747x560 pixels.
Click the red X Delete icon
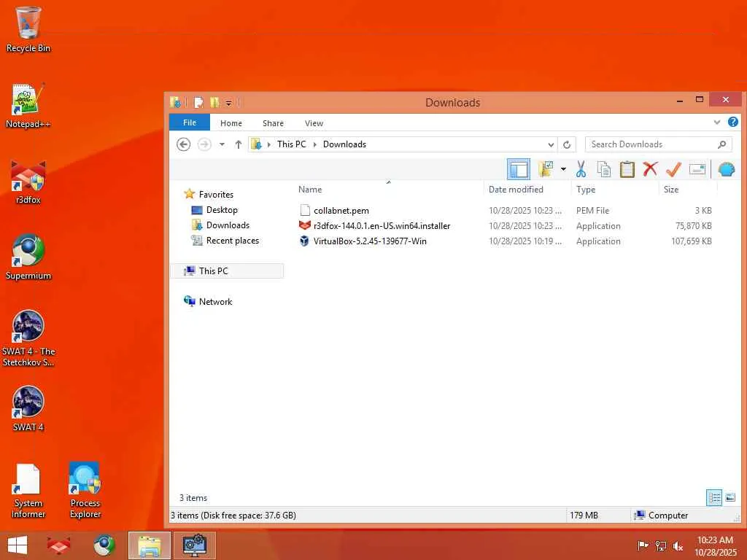(650, 169)
